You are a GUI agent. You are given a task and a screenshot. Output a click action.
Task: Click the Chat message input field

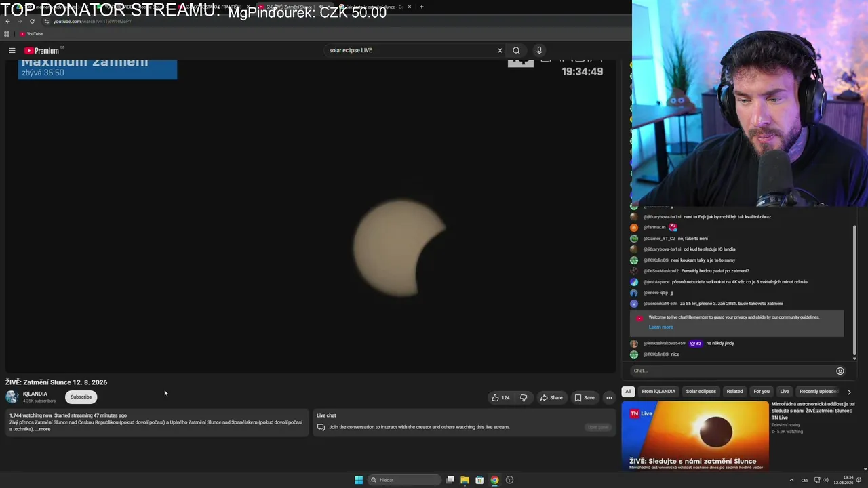click(x=732, y=371)
